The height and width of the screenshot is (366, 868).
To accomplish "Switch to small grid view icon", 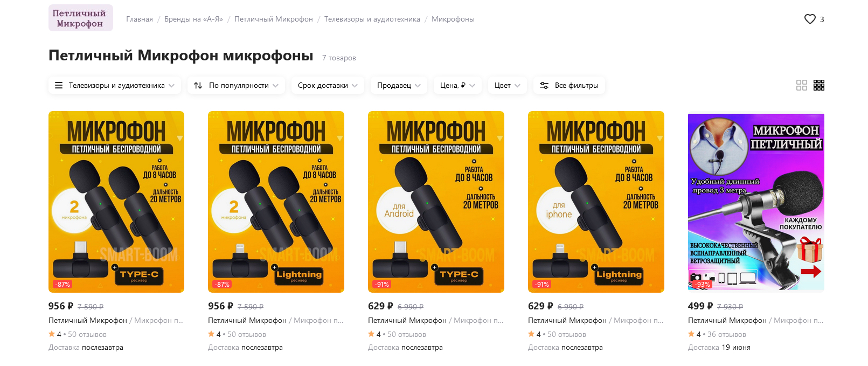I will (819, 85).
